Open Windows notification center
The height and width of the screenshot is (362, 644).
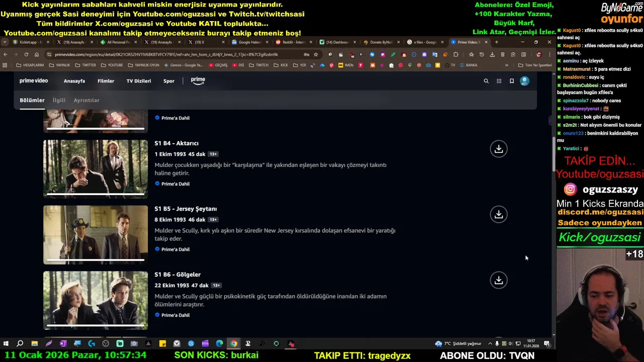tap(547, 343)
